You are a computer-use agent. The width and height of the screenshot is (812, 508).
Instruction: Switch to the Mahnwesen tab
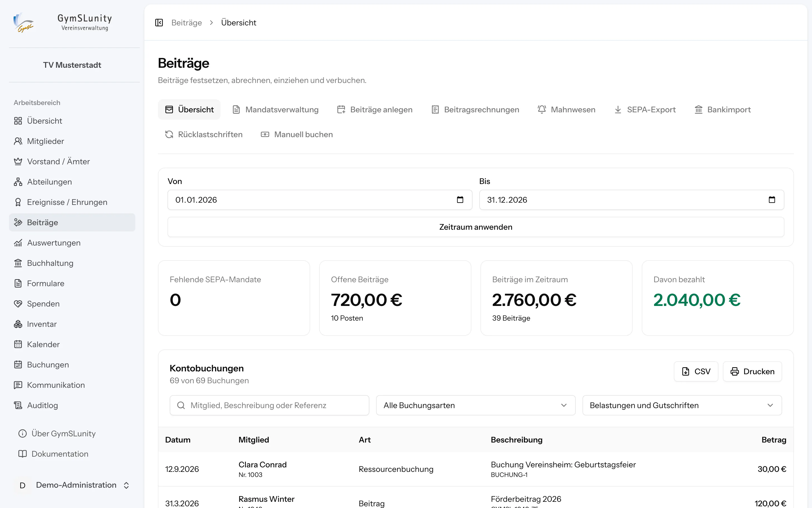[x=566, y=110]
